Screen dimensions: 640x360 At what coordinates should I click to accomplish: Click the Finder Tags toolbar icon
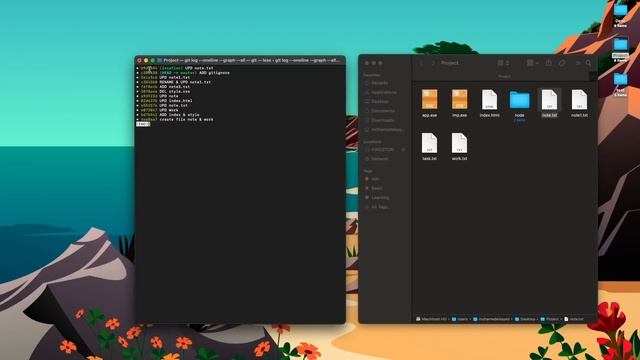(562, 63)
